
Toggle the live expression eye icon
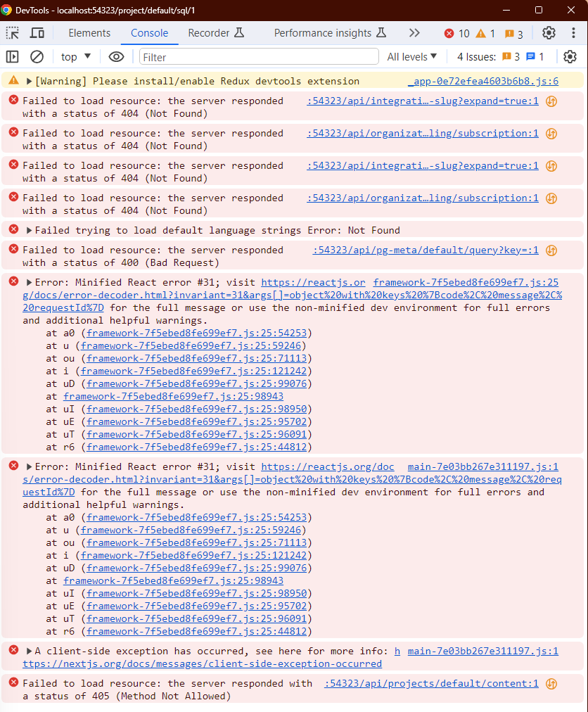[x=117, y=57]
